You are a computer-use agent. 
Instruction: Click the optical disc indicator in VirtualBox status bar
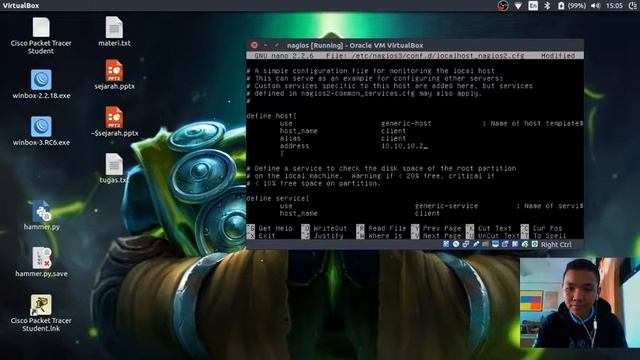456,244
